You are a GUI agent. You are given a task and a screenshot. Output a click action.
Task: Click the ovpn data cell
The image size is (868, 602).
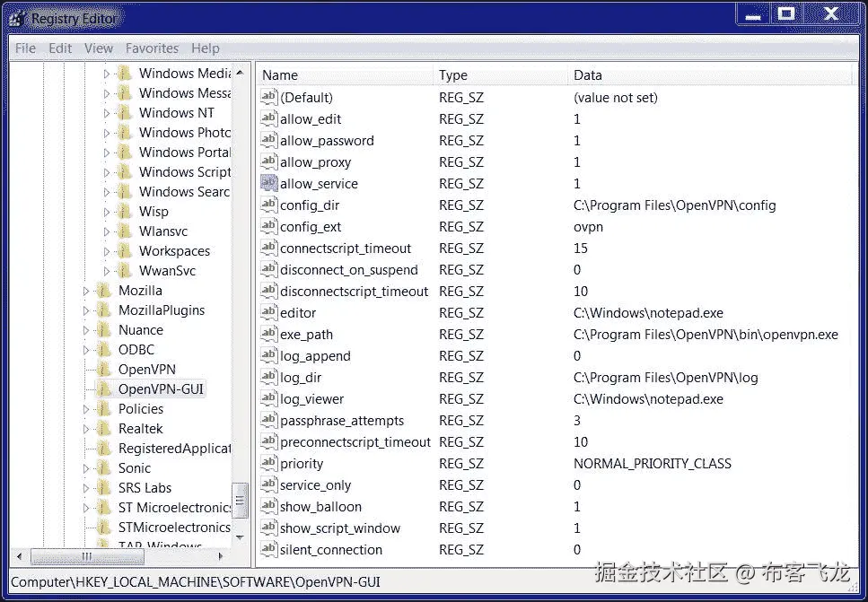click(589, 226)
